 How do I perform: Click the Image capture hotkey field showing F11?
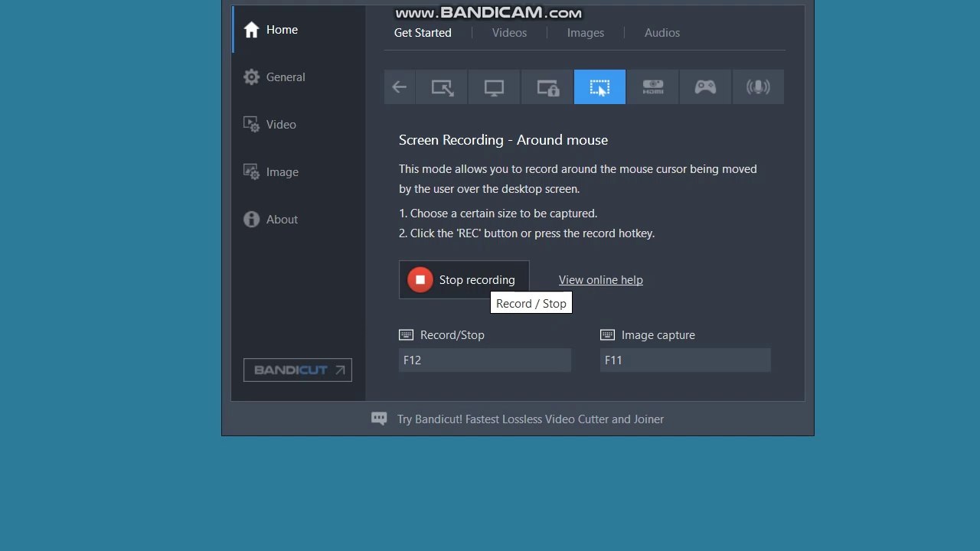pyautogui.click(x=685, y=360)
